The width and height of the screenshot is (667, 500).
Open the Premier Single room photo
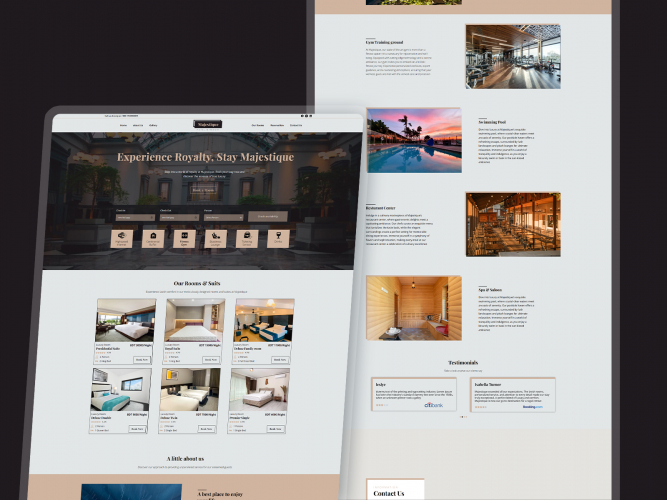pyautogui.click(x=259, y=390)
